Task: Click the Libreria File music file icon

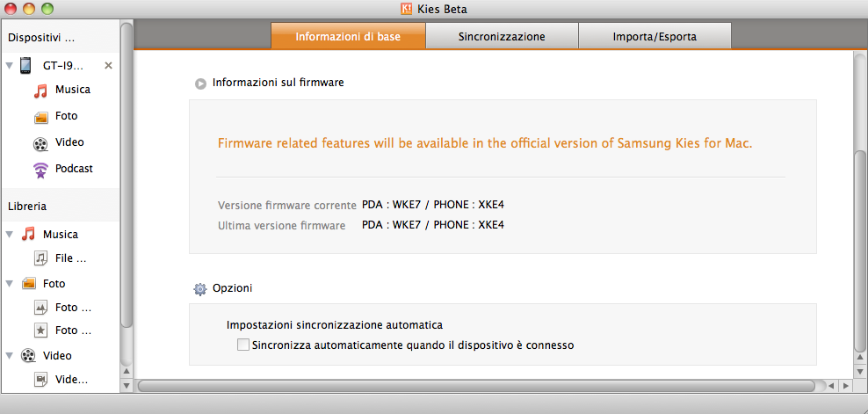Action: [x=40, y=258]
